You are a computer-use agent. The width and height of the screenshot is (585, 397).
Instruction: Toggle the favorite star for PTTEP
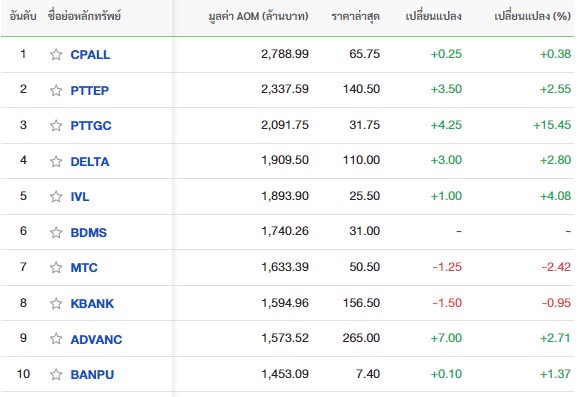click(x=56, y=90)
